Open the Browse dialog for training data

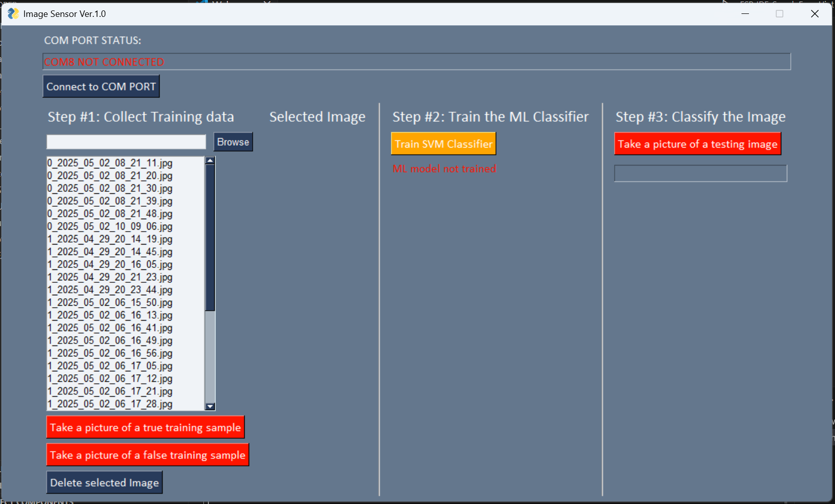[232, 142]
